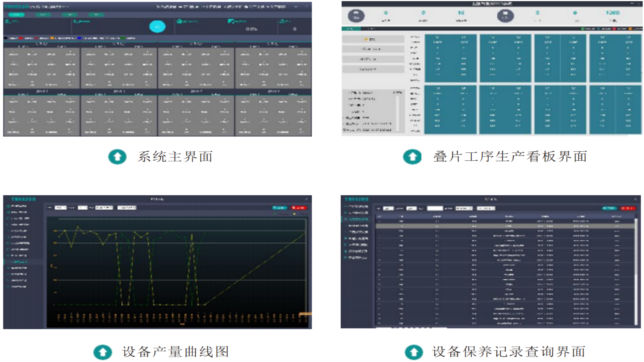Click the up-arrow icon beside 设备保养记录查询界面 caption
This screenshot has height=362, width=644.
[414, 352]
